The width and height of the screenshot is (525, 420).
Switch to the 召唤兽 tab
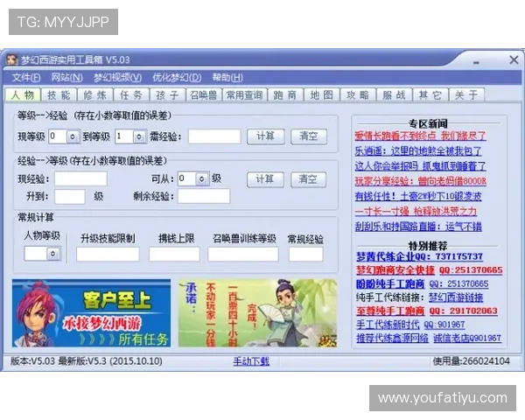(202, 94)
